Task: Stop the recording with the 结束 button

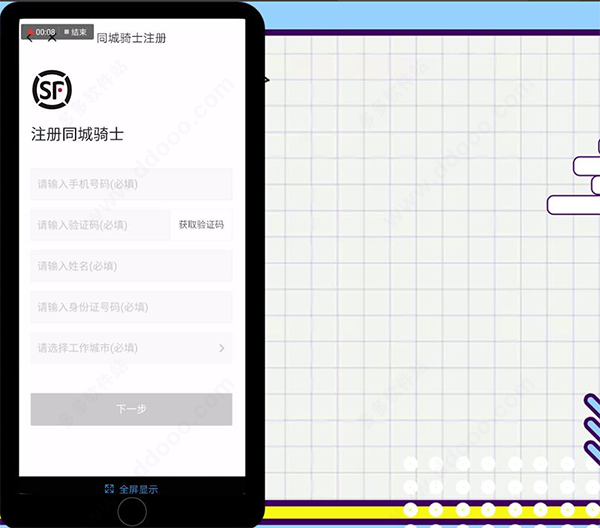Action: click(80, 32)
